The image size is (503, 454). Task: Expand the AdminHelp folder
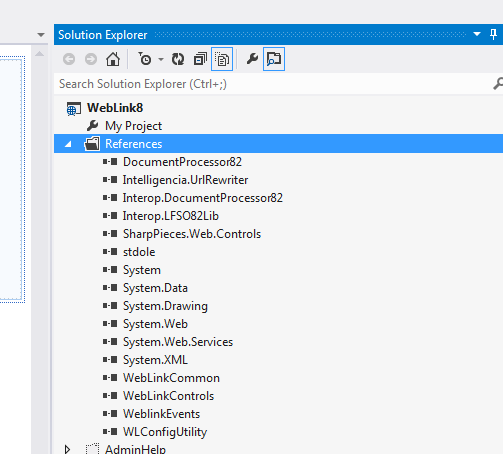click(x=67, y=449)
